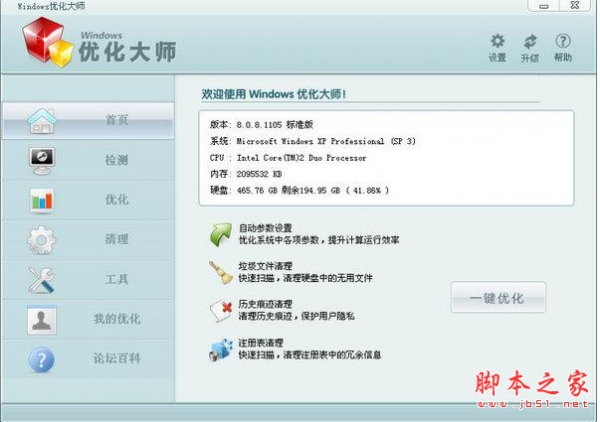Switch to the 优化 sidebar tab

coord(88,200)
